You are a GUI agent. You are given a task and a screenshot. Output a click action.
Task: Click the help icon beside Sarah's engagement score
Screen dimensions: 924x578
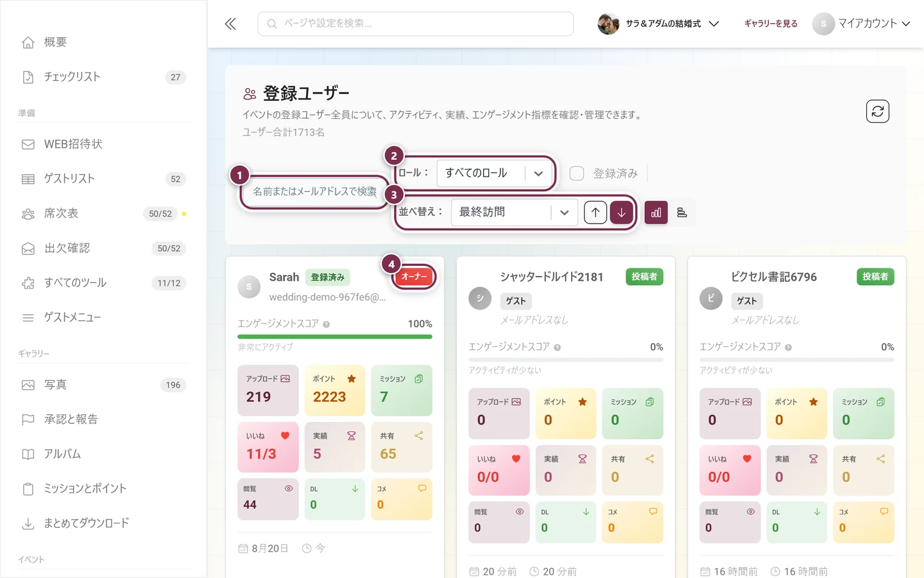tap(326, 324)
